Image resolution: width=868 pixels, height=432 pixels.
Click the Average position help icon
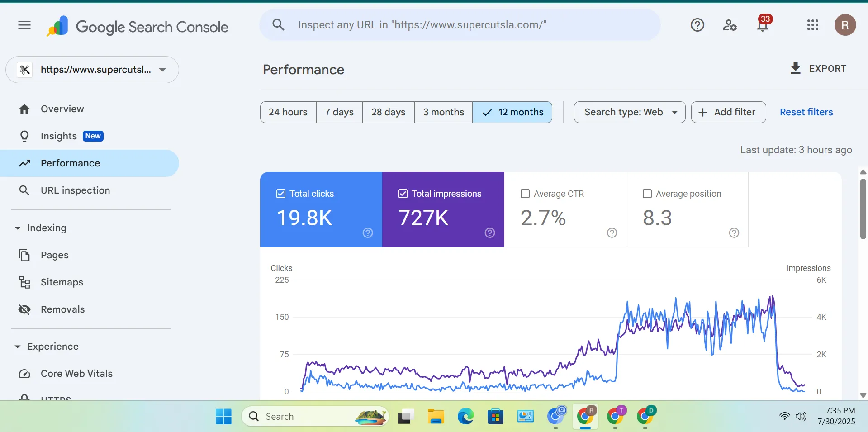coord(734,233)
